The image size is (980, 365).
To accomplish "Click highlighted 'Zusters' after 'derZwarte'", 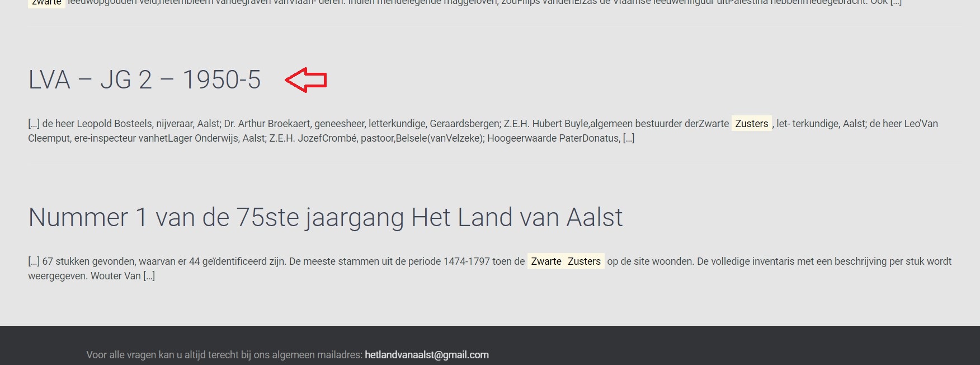I will [x=751, y=124].
